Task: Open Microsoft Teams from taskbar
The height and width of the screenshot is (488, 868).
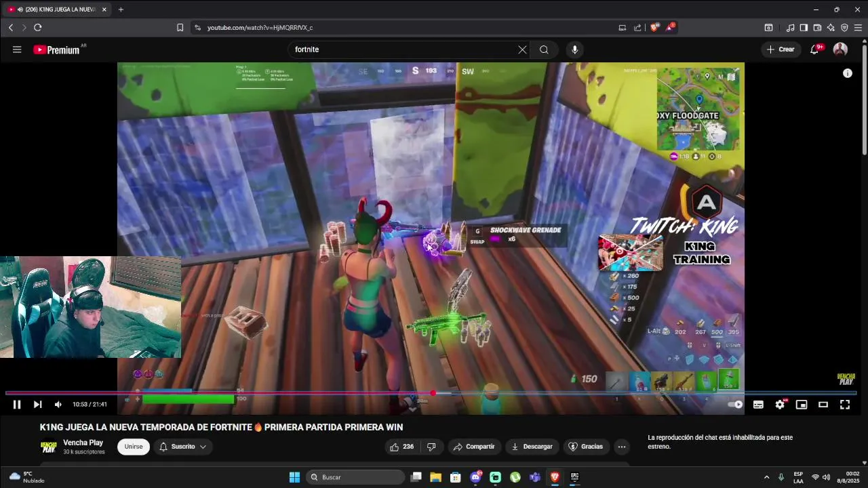Action: click(x=535, y=477)
